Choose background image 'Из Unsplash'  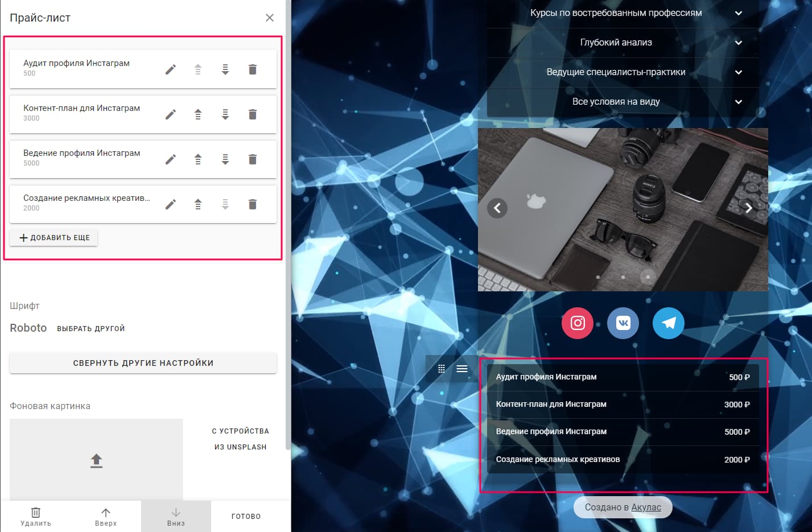pos(240,447)
